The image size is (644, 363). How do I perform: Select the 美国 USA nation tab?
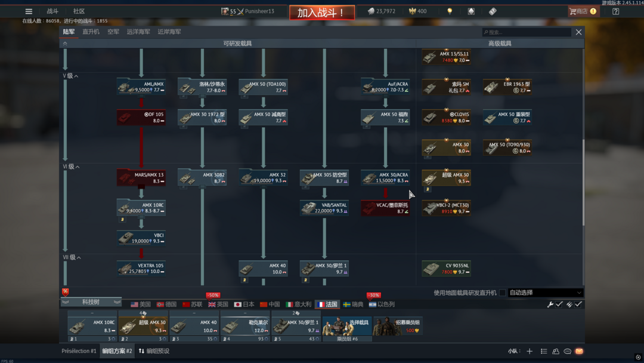point(141,304)
